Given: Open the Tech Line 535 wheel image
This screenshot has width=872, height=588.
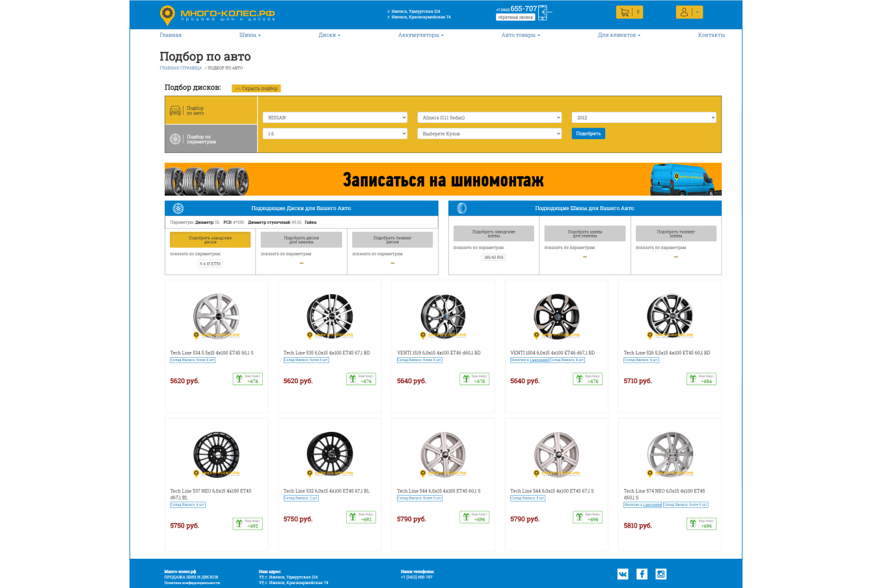Looking at the screenshot, I should (330, 315).
